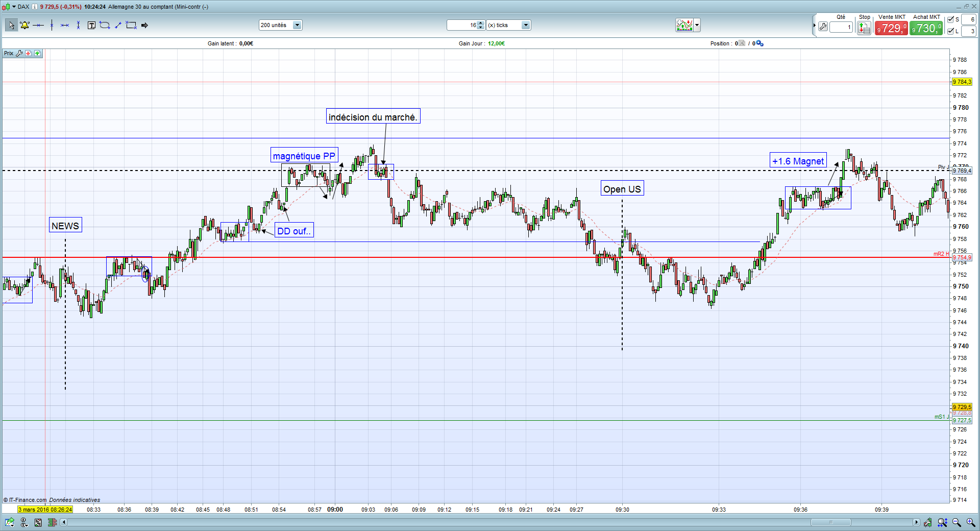This screenshot has width=980, height=531.
Task: Collapse the trading panel side arrow
Action: pyautogui.click(x=814, y=26)
